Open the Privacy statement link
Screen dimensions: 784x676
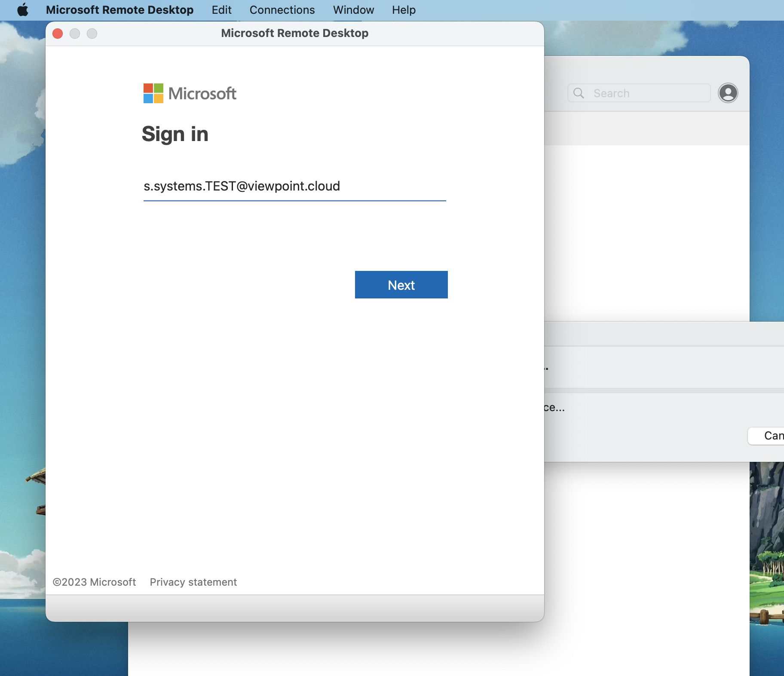coord(193,582)
